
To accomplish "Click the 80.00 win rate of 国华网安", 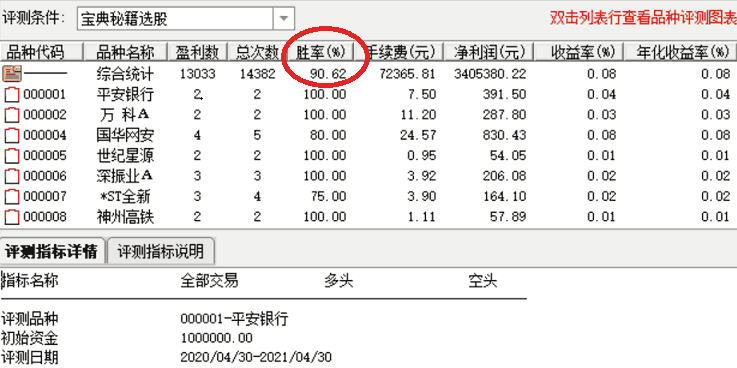I will click(x=328, y=136).
